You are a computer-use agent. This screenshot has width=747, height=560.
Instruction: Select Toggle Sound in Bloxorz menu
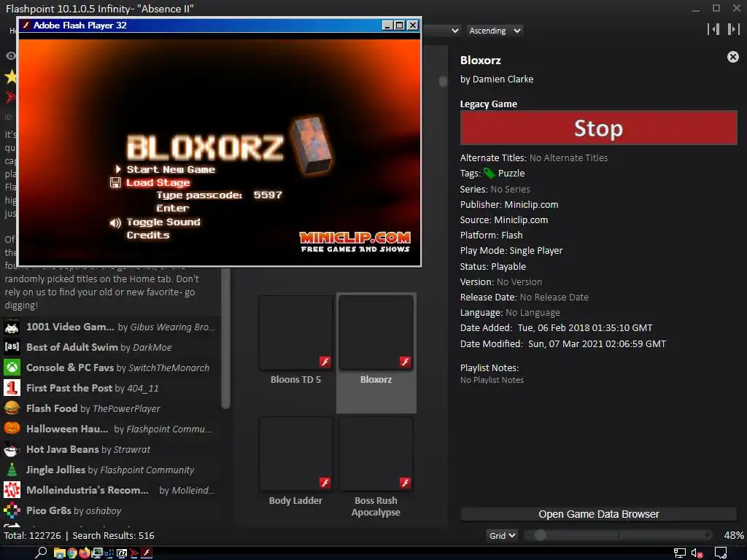pos(163,222)
